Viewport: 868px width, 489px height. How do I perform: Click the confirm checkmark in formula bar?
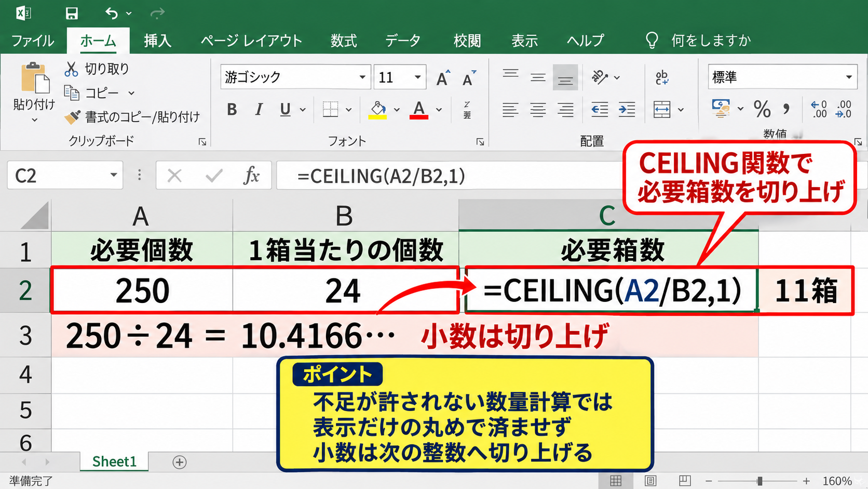[x=213, y=176]
